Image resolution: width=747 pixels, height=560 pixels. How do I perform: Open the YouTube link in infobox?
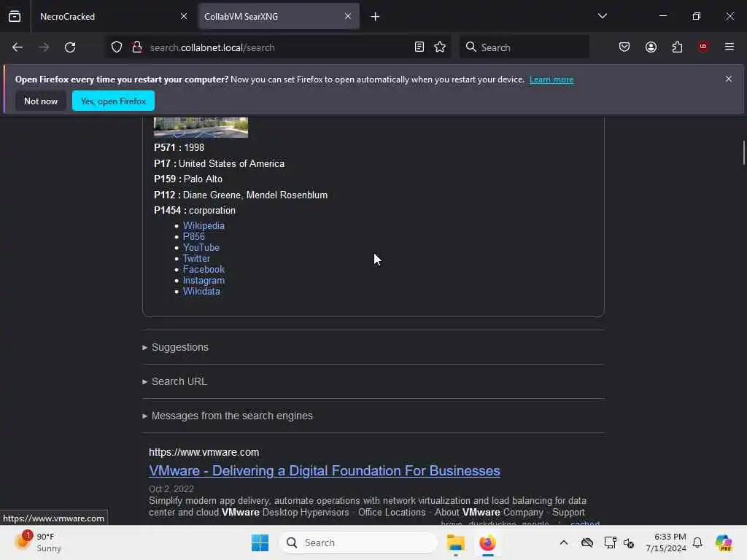coord(201,248)
